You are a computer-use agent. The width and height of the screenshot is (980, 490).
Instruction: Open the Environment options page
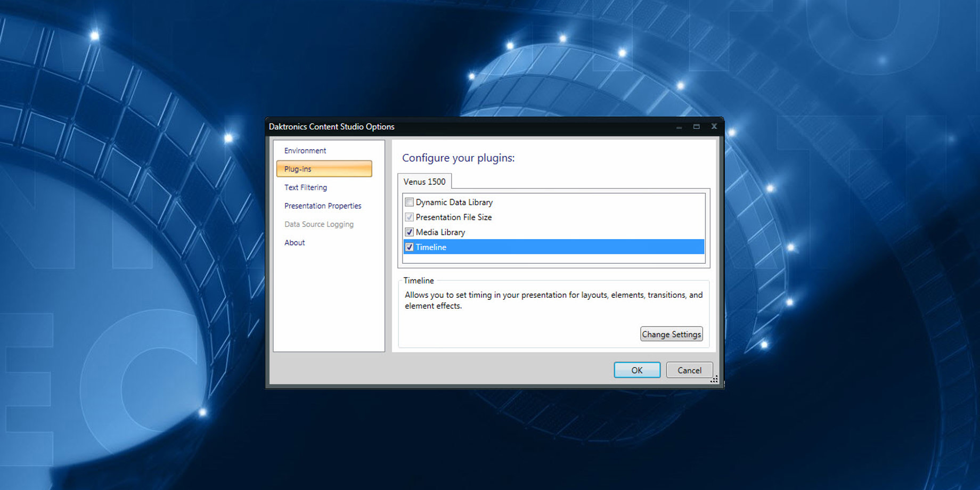click(305, 151)
